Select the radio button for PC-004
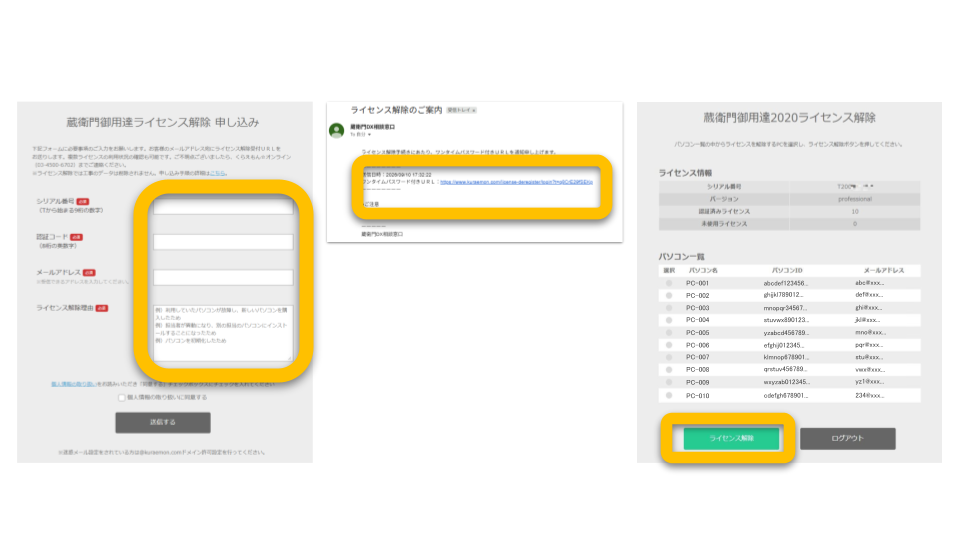960x540 pixels. (x=669, y=320)
